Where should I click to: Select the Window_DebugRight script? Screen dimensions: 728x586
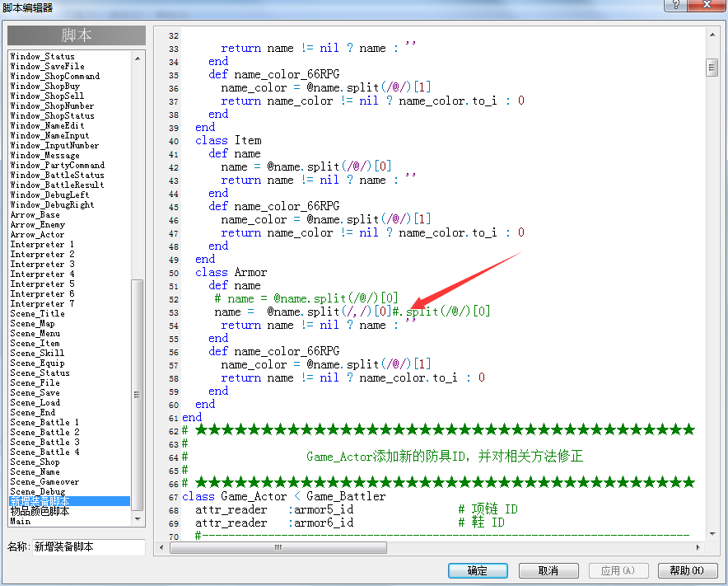(52, 204)
